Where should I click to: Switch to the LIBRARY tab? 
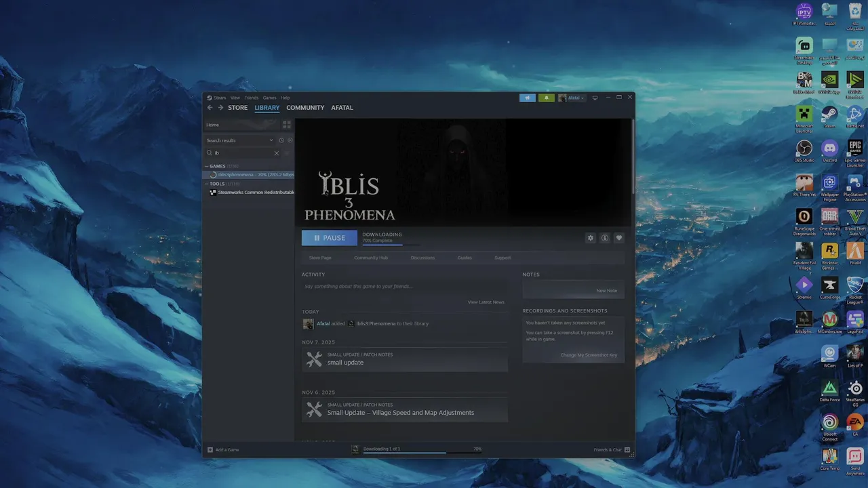[267, 108]
